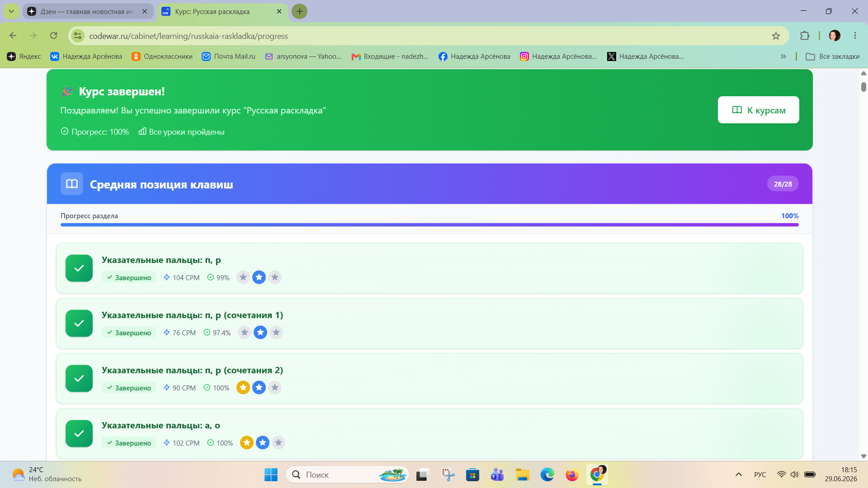Click the first star of lesson 'п, р' 104 CPM
The height and width of the screenshot is (488, 868).
243,277
